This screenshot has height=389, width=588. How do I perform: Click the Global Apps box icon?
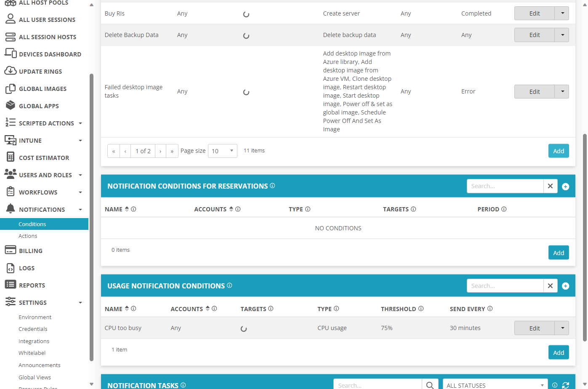(11, 106)
